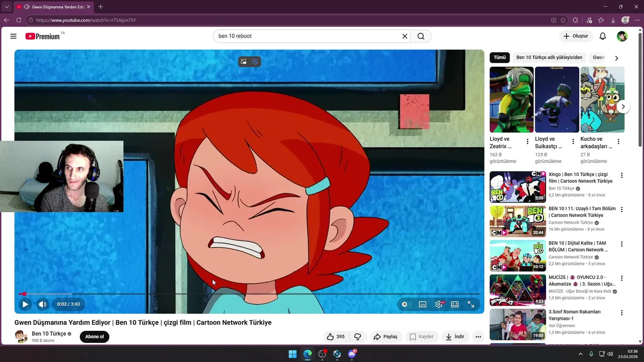
Task: Open browser tab list dropdown arrow
Action: (7, 7)
